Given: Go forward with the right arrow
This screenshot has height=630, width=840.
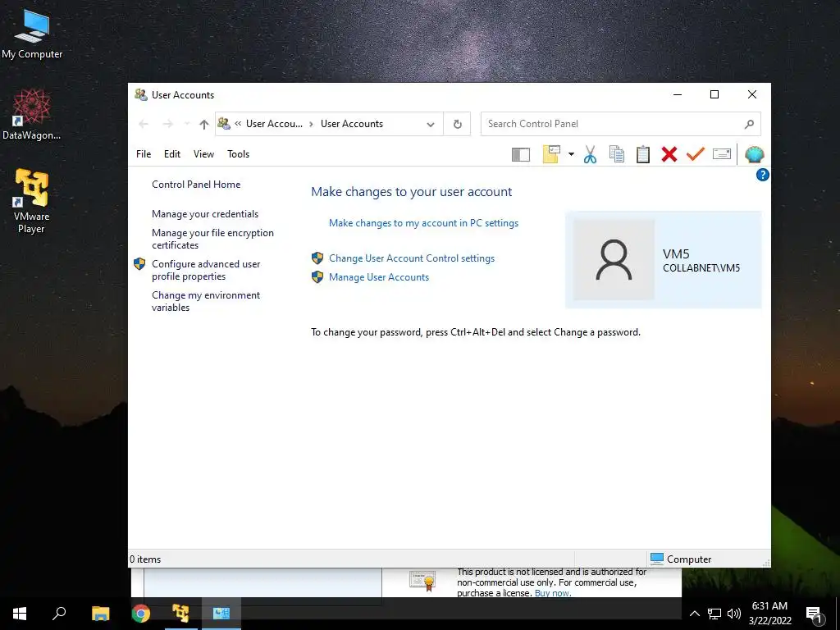Looking at the screenshot, I should (x=167, y=125).
